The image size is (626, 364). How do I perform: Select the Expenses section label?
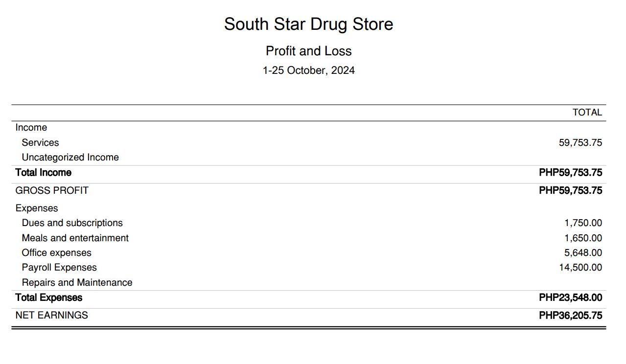(x=37, y=208)
